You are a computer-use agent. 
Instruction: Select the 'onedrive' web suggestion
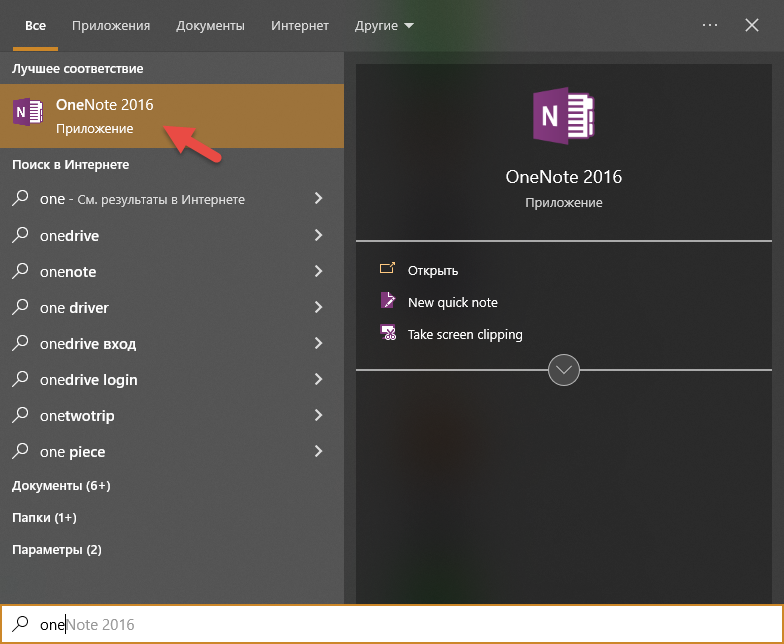(172, 235)
